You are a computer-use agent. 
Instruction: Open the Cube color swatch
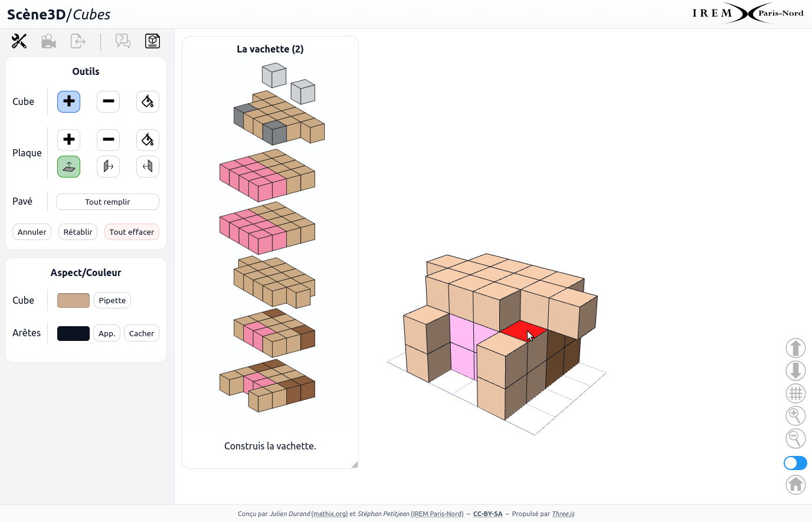73,300
